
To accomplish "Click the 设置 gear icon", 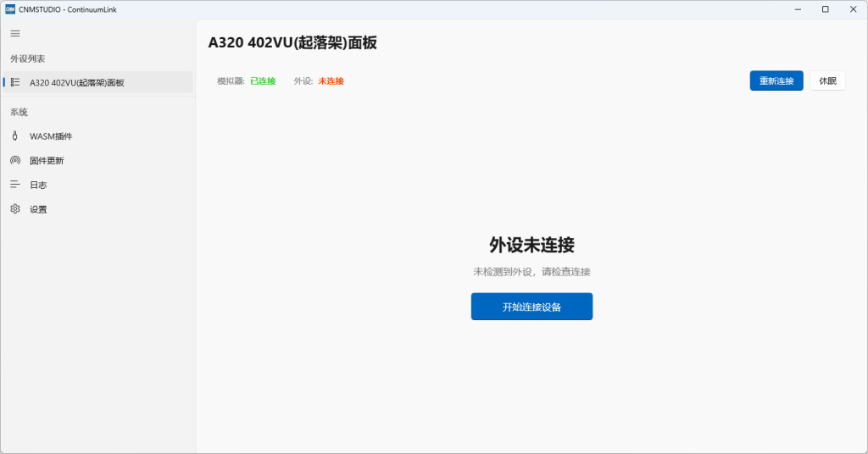I will (15, 209).
